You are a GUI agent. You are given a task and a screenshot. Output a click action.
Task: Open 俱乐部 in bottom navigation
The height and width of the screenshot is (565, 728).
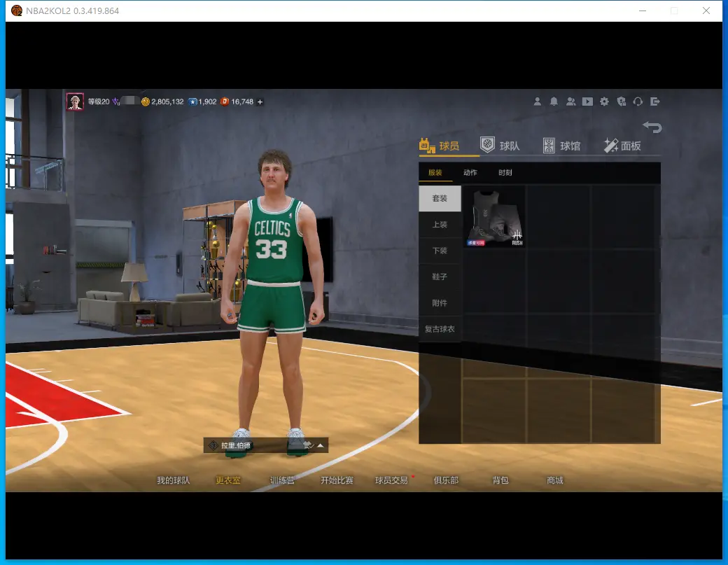[x=446, y=480]
